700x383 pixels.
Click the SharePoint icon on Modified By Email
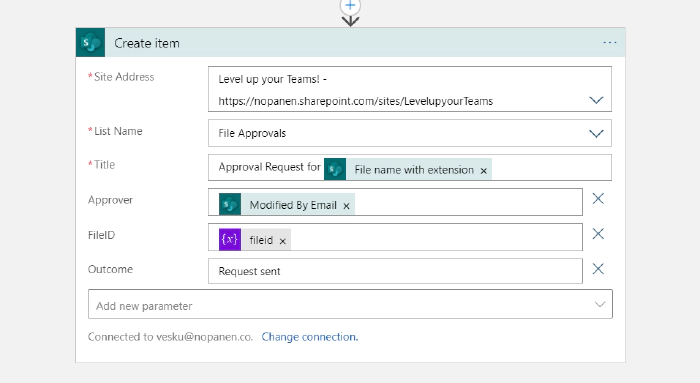coord(230,204)
